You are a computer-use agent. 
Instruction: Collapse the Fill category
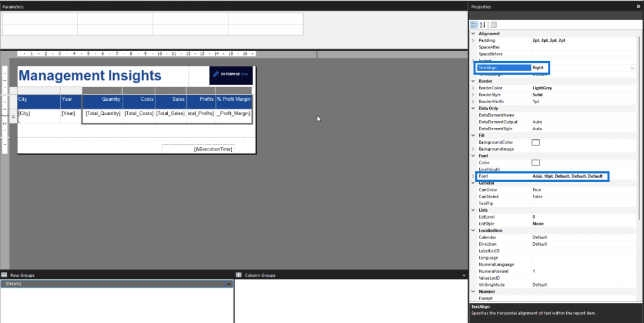coord(473,135)
